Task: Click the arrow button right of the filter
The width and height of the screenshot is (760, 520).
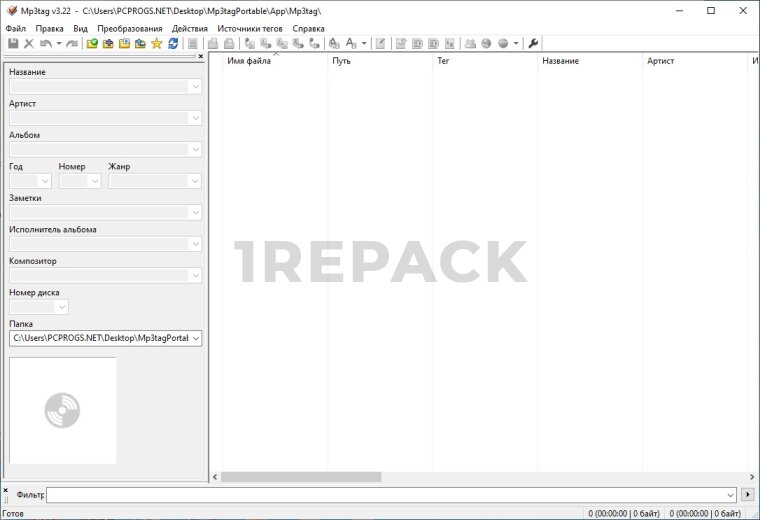Action: click(747, 495)
